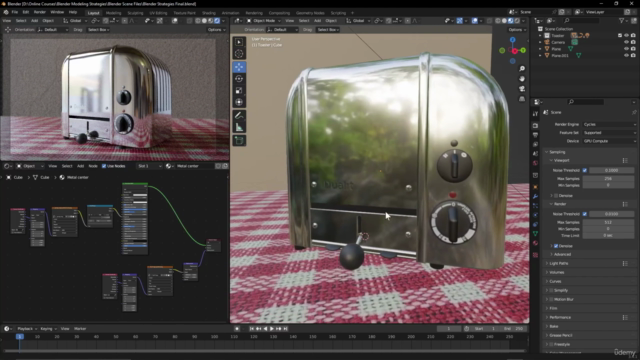Open the Device GPU Compute dropdown
Screen dimensions: 640x360
[x=609, y=141]
